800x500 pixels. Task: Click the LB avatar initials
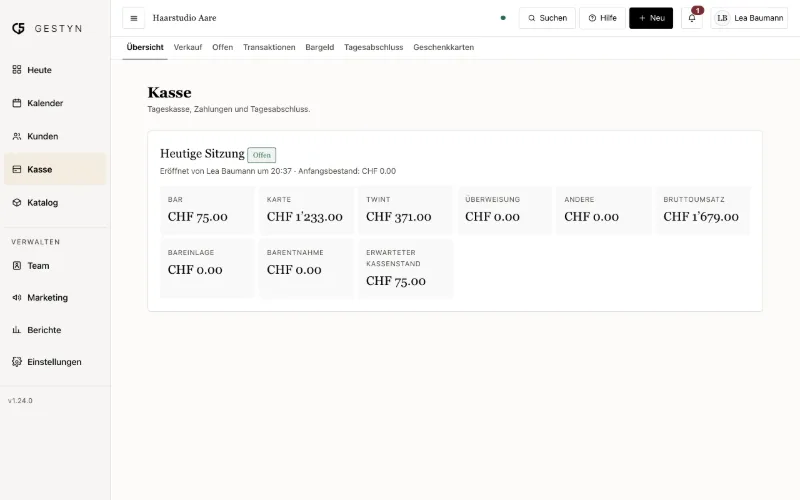pos(722,18)
